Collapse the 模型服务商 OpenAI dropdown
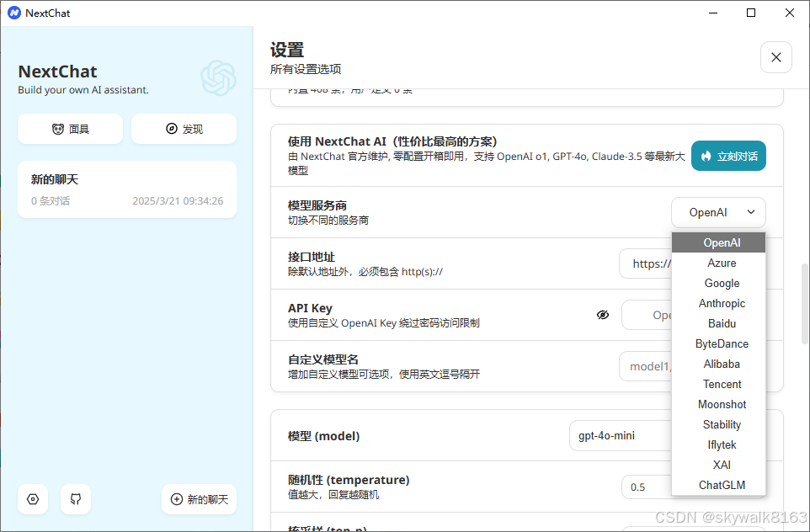Image resolution: width=810 pixels, height=532 pixels. point(718,212)
